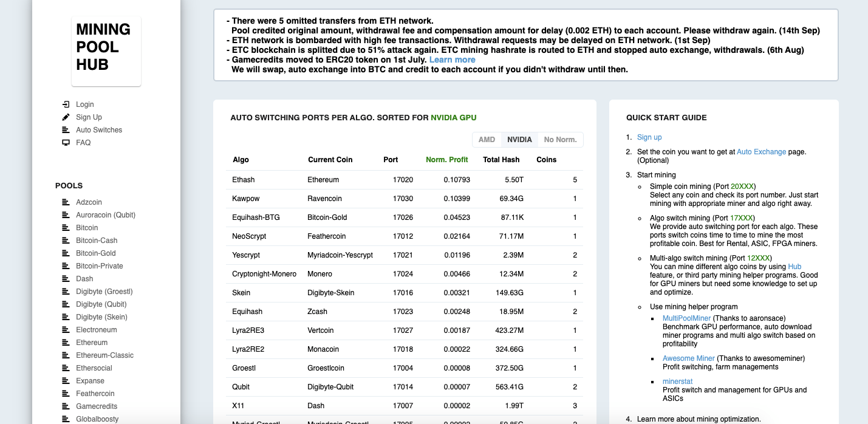
Task: Click the Learn more link in notice
Action: (452, 60)
